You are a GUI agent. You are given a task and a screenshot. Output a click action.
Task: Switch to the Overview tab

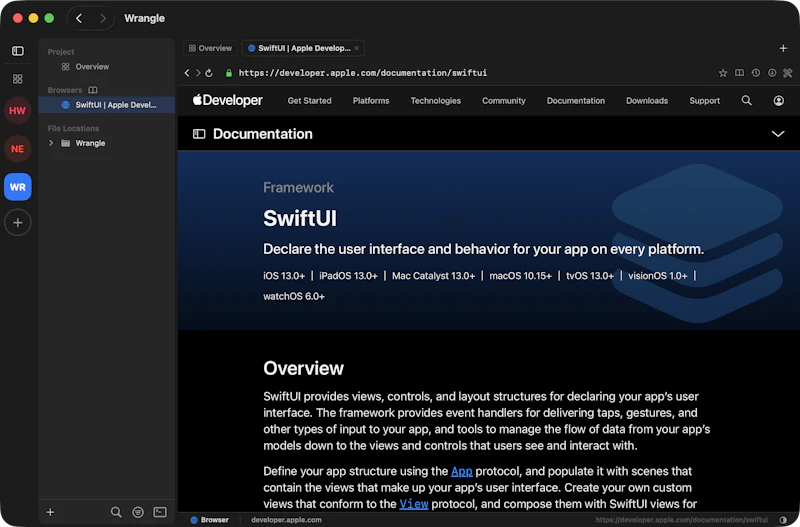[210, 48]
